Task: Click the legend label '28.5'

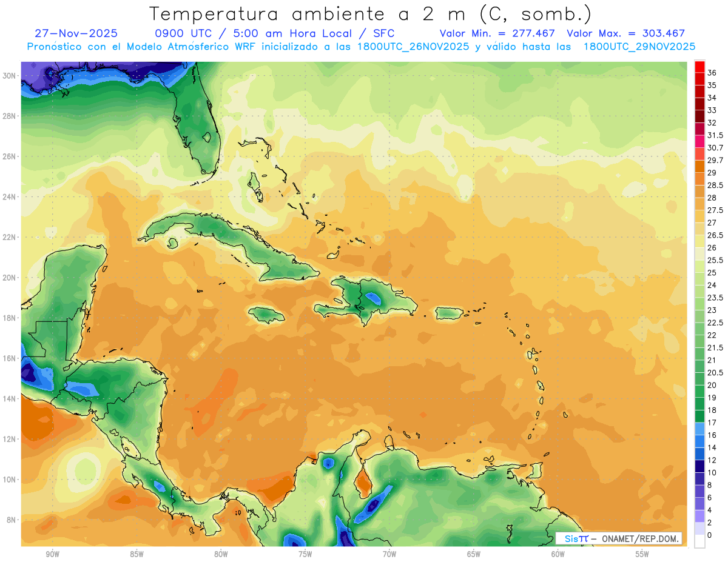Action: [715, 185]
